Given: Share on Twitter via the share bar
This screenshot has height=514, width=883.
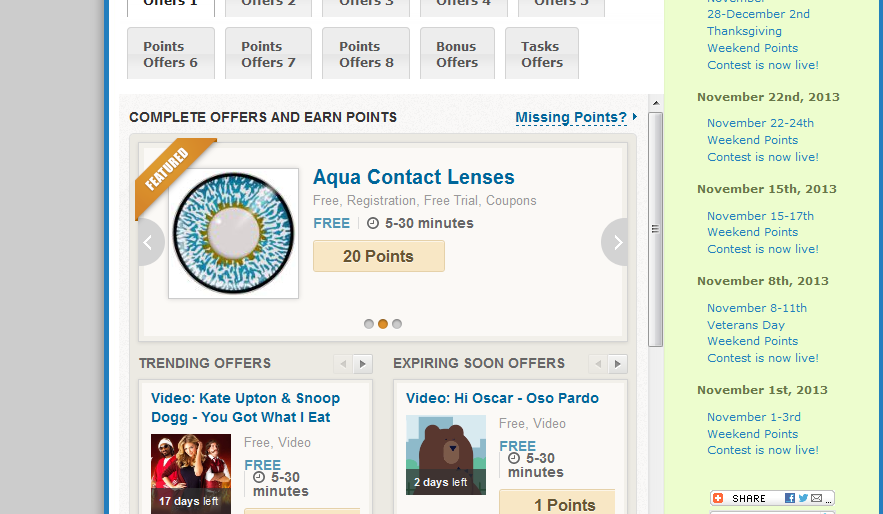Looking at the screenshot, I should 803,498.
